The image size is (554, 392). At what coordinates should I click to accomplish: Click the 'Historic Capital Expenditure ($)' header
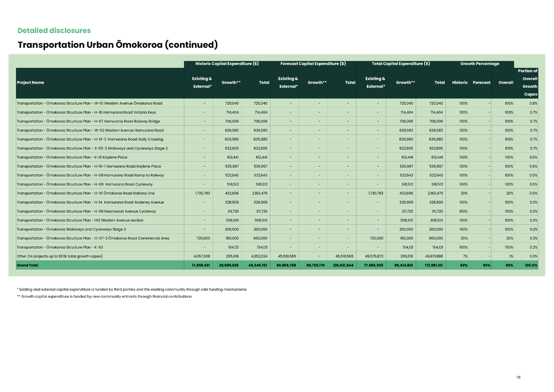coord(227,64)
